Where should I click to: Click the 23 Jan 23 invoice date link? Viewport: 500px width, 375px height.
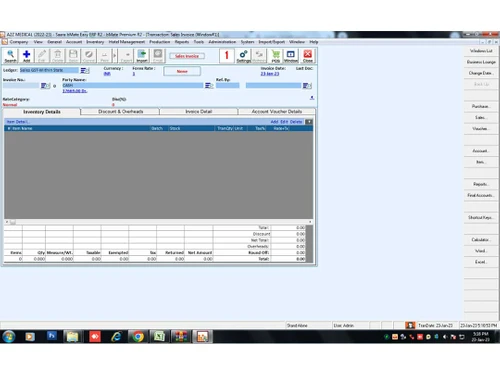click(x=270, y=74)
